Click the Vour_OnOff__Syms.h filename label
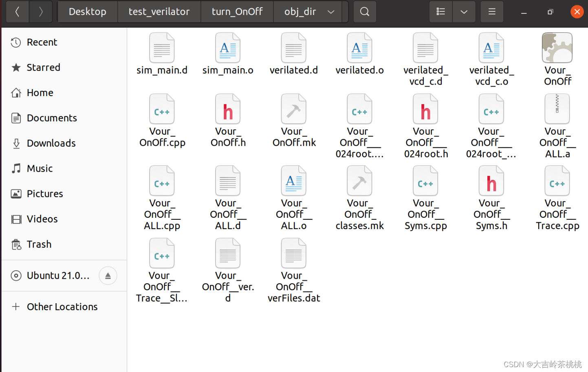The width and height of the screenshot is (588, 372). pyautogui.click(x=491, y=214)
